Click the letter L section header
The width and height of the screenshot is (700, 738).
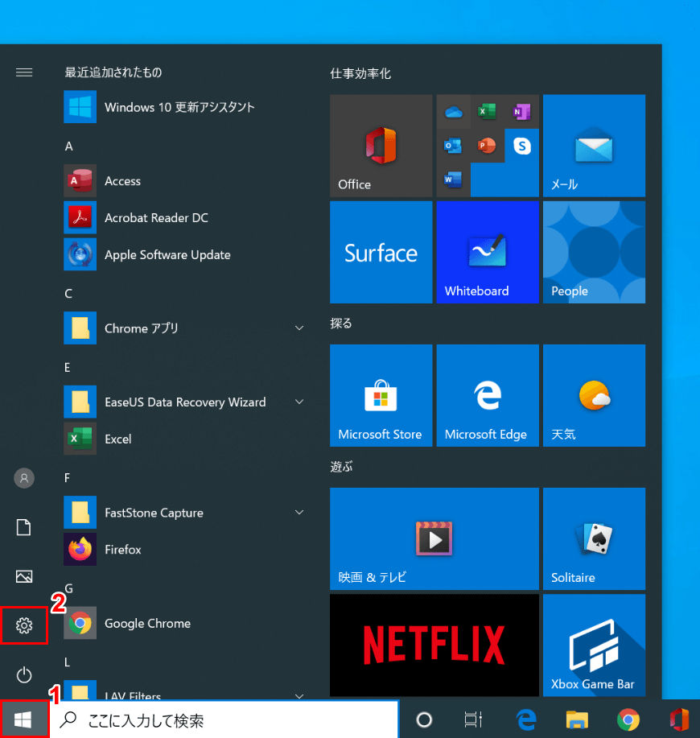coord(67,662)
